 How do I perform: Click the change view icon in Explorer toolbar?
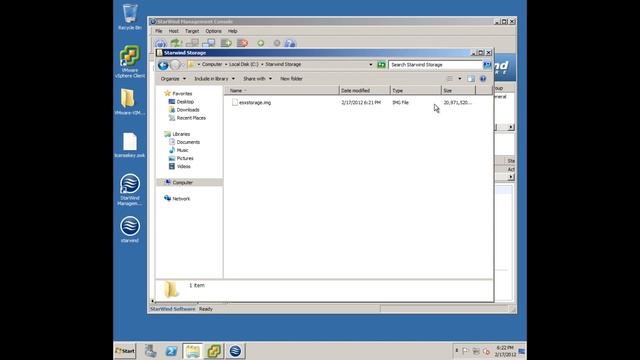[449, 78]
